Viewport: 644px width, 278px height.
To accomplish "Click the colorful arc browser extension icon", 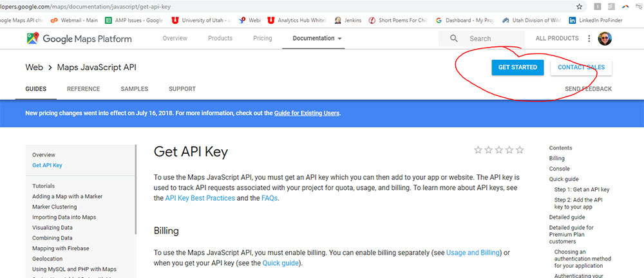I will point(625,6).
